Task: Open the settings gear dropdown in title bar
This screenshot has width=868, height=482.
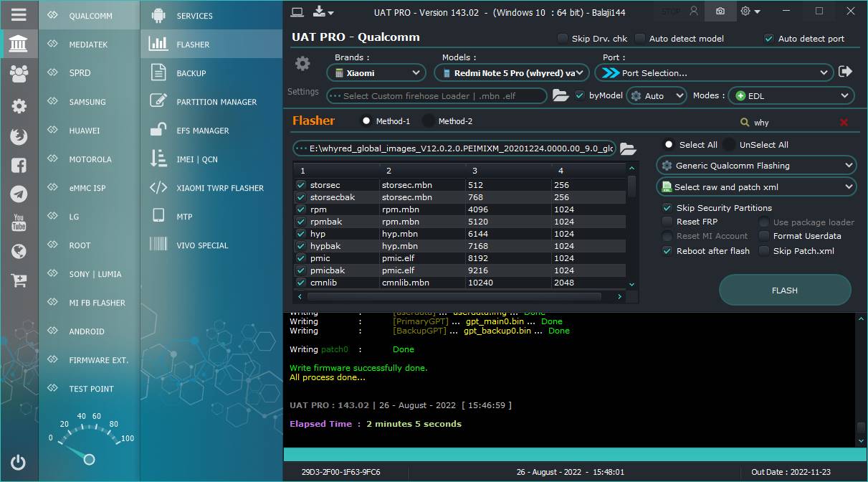Action: click(x=750, y=11)
